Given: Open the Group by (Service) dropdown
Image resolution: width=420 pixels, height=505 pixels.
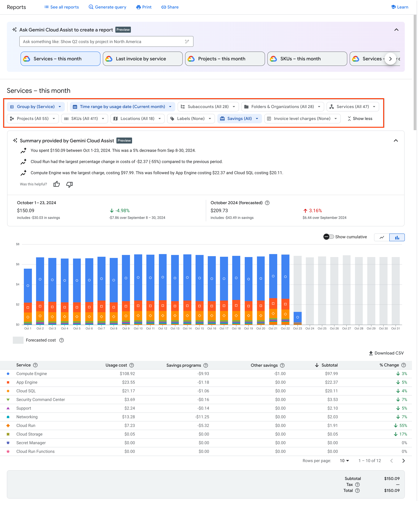Looking at the screenshot, I should pyautogui.click(x=36, y=107).
